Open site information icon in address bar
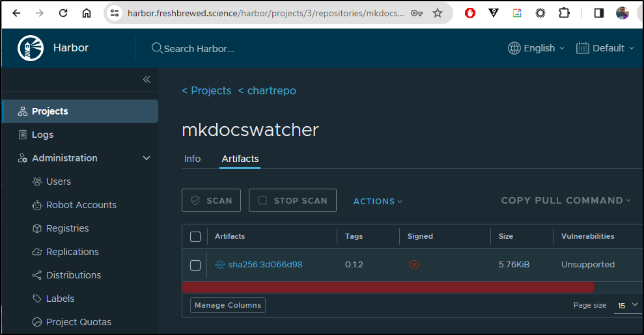Viewport: 644px width, 335px height. pos(115,13)
